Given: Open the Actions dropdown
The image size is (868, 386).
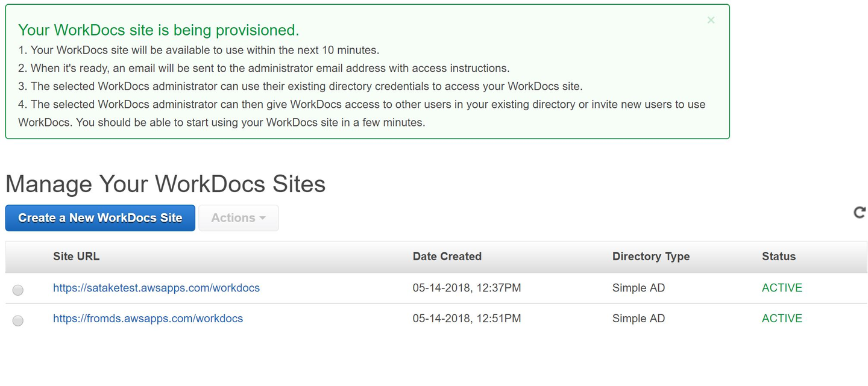Looking at the screenshot, I should 238,218.
